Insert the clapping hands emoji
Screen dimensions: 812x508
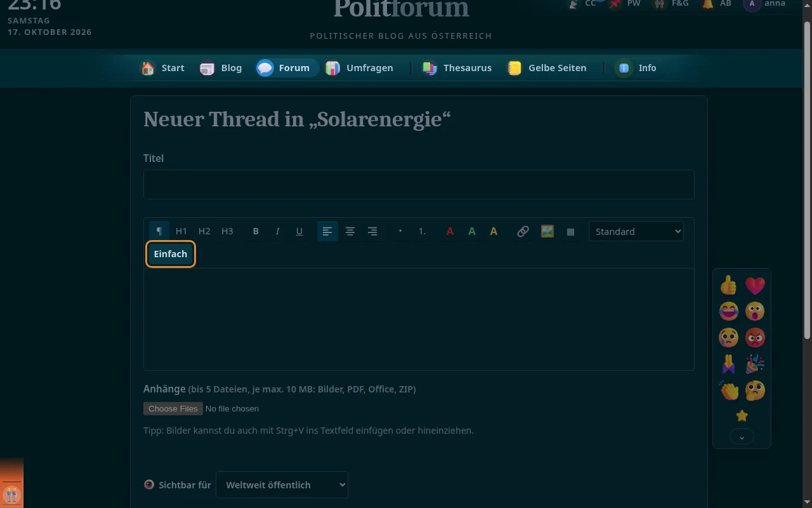(729, 390)
